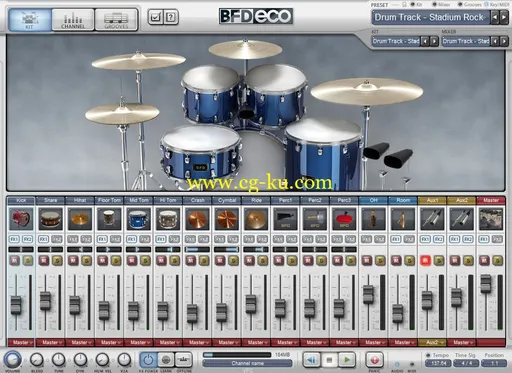Select the Hihat slot image
This screenshot has width=512, height=373.
coord(80,219)
